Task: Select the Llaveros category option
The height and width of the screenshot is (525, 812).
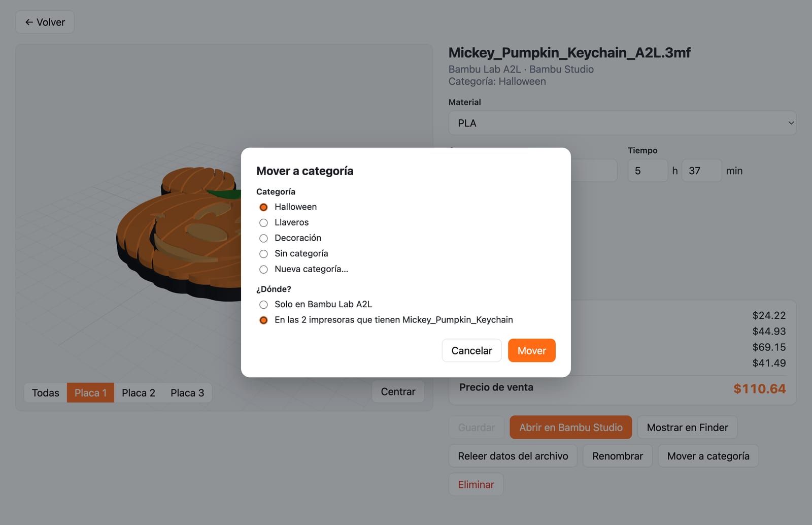Action: pyautogui.click(x=263, y=223)
